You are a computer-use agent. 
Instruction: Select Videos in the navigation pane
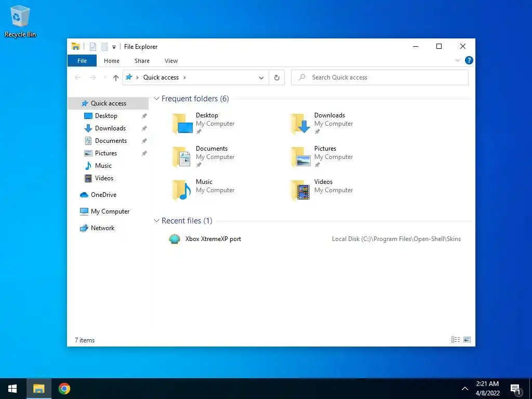tap(104, 178)
